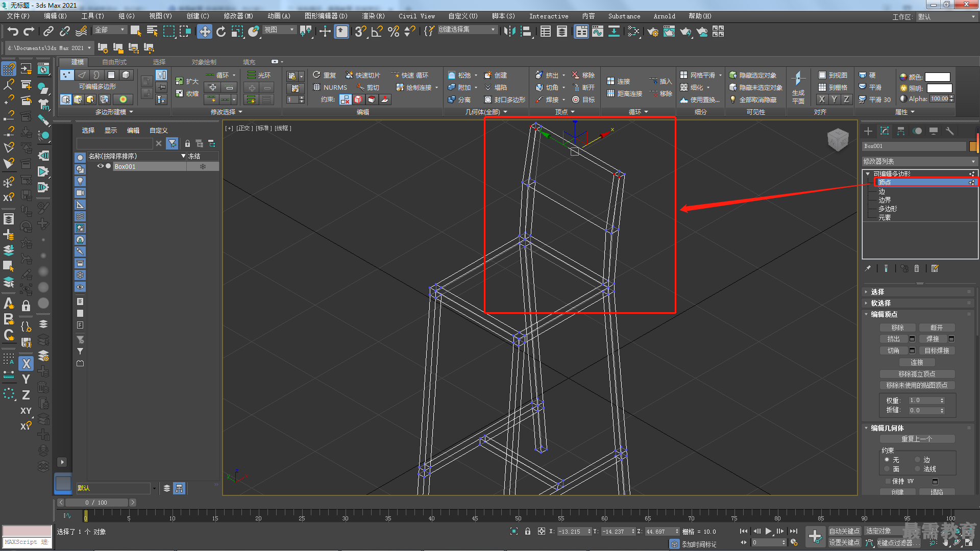Screen dimensions: 980x551
Task: Open Select by Name list icon
Action: pos(152,32)
